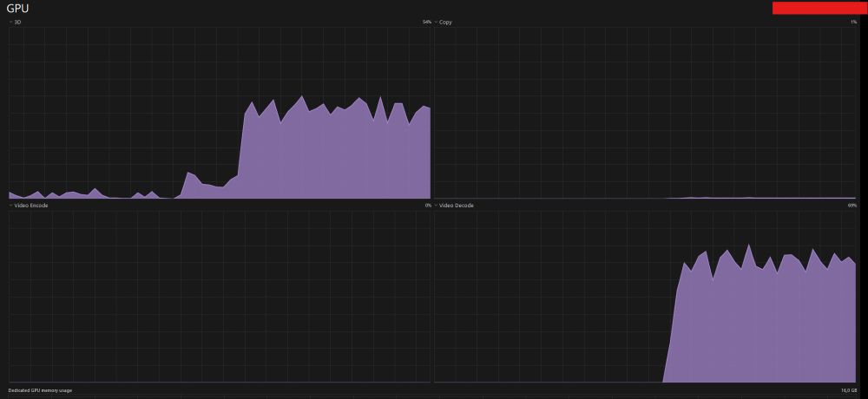Viewport: 868px width, 399px height.
Task: Click the 1% value of Copy graph
Action: [x=853, y=23]
